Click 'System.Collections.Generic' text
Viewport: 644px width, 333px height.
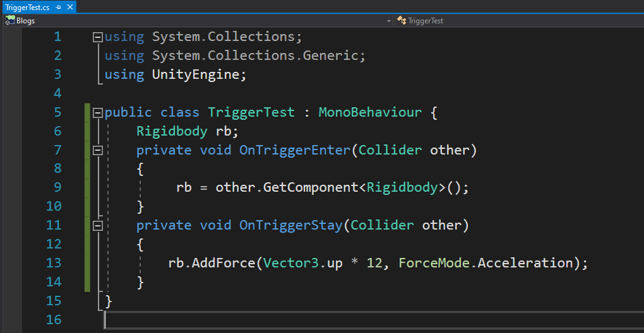254,56
